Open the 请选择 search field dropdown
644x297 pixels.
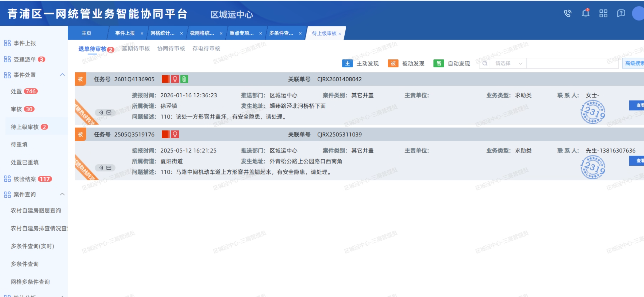click(508, 63)
